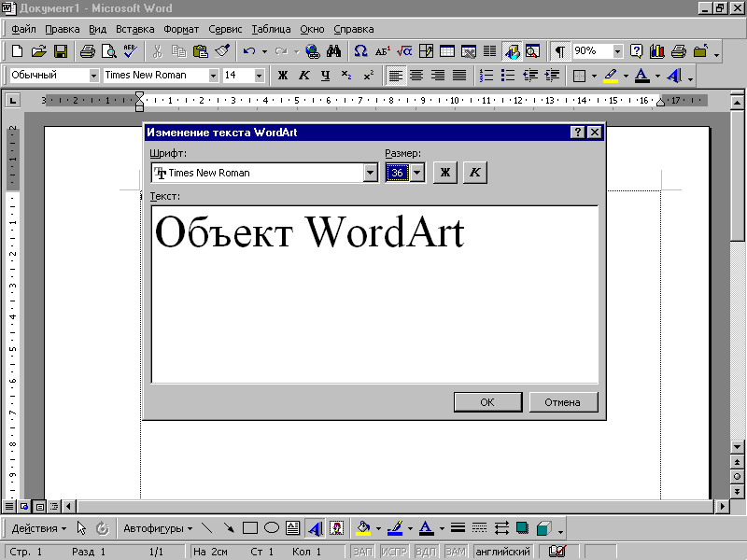Click inside the Текст WordArt text area
Viewport: 747px width, 560px height.
pyautogui.click(x=375, y=294)
